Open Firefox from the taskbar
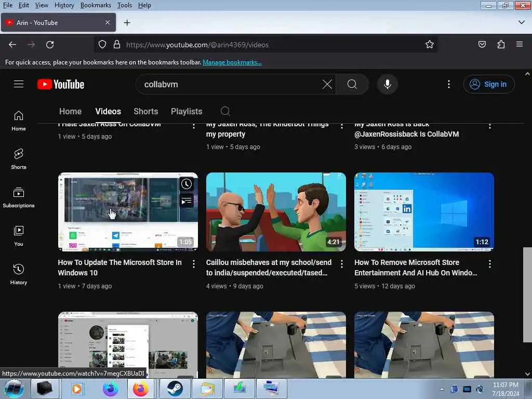 tap(140, 389)
